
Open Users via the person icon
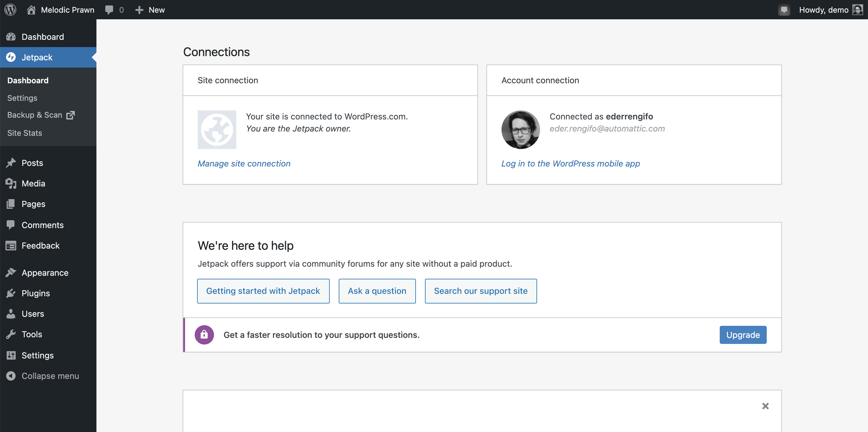pyautogui.click(x=11, y=313)
